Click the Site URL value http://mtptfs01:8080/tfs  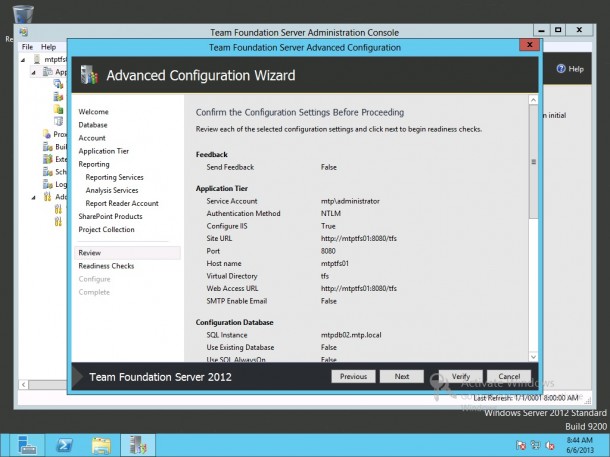point(359,238)
